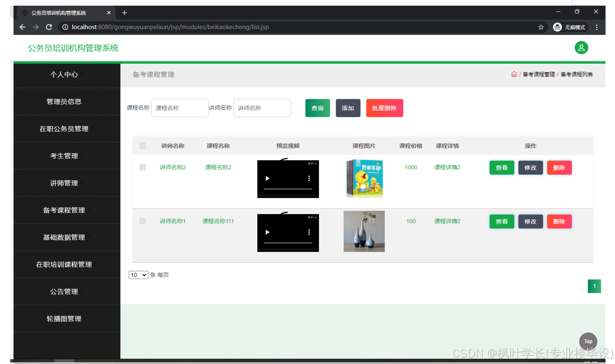
Task: Click 查看 for 课程名称111 row
Action: coord(502,221)
